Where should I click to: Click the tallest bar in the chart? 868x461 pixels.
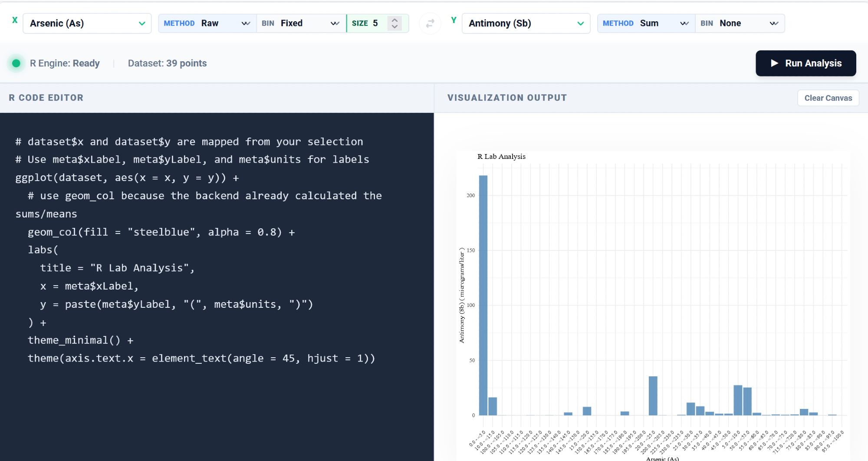[483, 295]
